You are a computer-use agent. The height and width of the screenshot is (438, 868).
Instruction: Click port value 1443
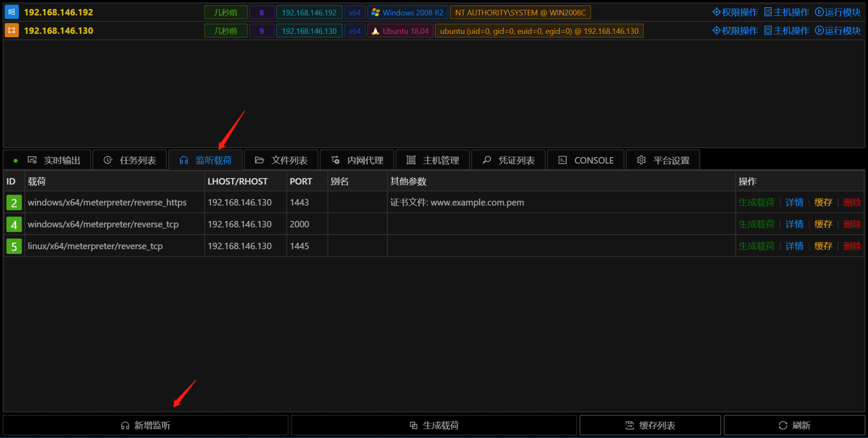[299, 203]
